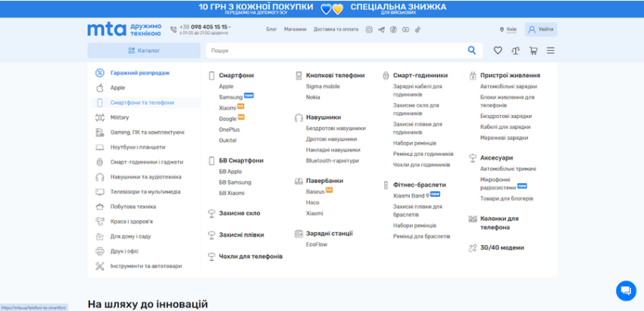Select Інструменти та автотовари category
Viewport: 644px width, 311px height.
pyautogui.click(x=145, y=266)
